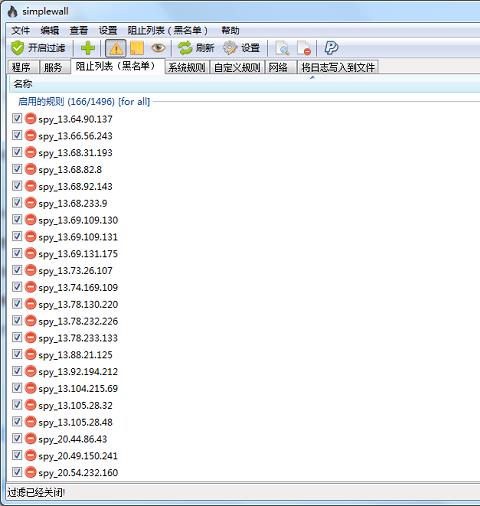Select the spy_13.69.109.131 rule name
480x506 pixels.
[x=78, y=237]
